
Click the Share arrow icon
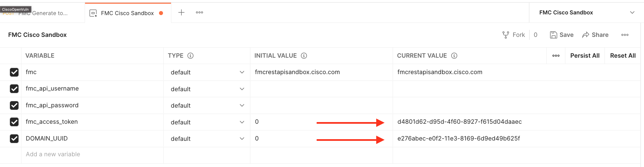coord(585,35)
